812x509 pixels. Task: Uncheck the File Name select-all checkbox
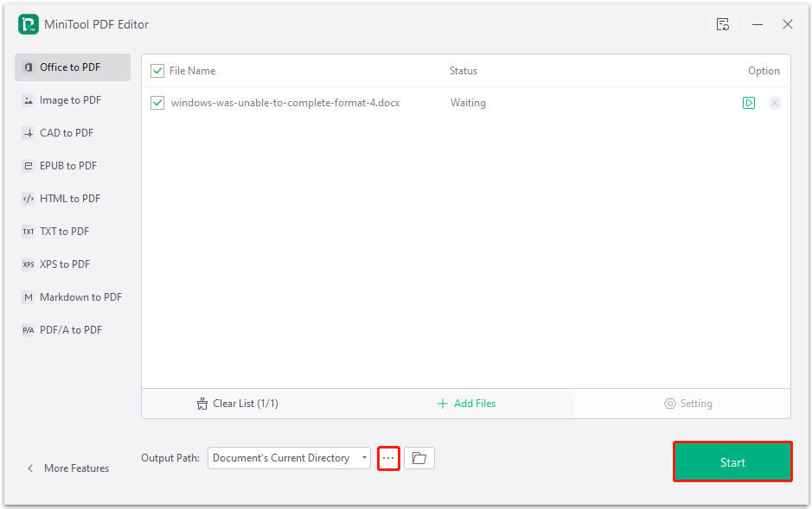click(157, 70)
